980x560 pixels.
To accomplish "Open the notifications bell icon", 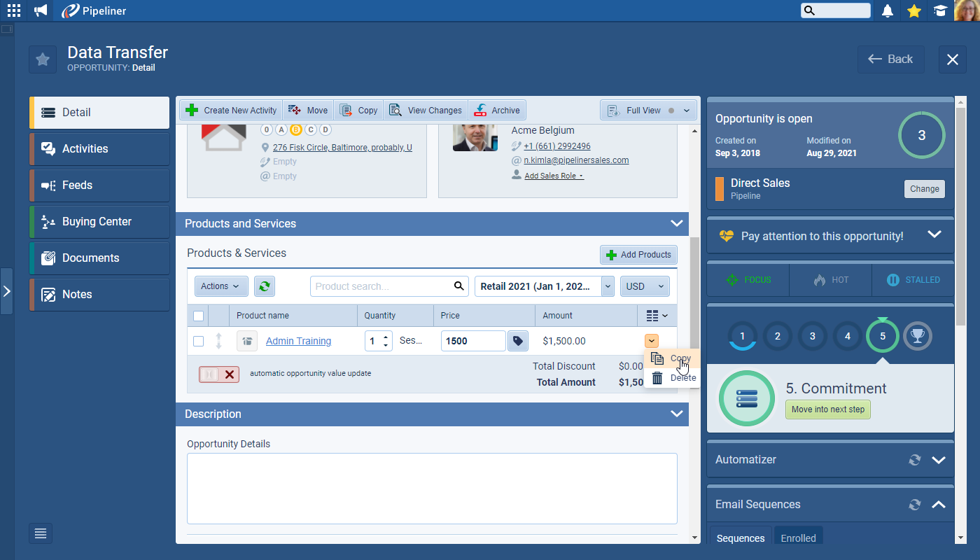I will coord(888,10).
